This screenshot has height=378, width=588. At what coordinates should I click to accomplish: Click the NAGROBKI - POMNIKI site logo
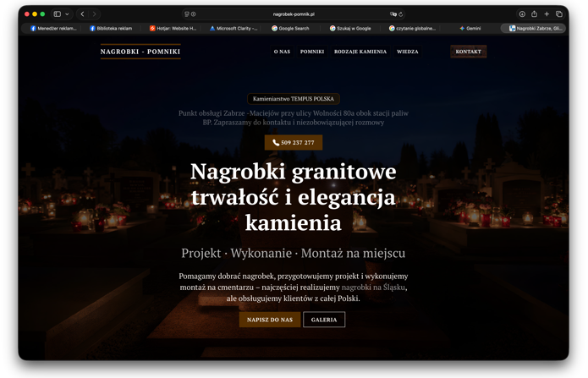point(140,52)
